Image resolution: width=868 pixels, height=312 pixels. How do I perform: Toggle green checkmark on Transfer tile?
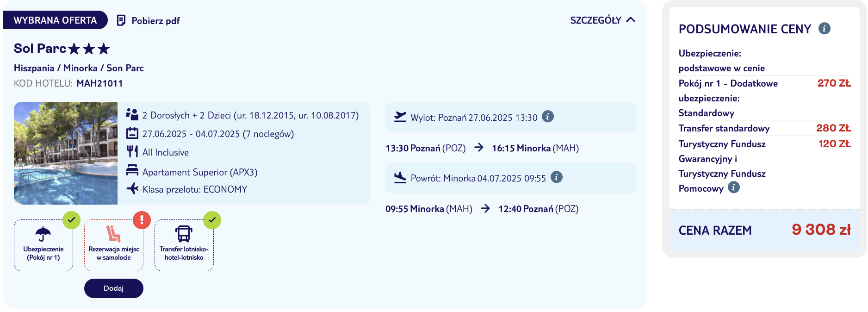[212, 220]
